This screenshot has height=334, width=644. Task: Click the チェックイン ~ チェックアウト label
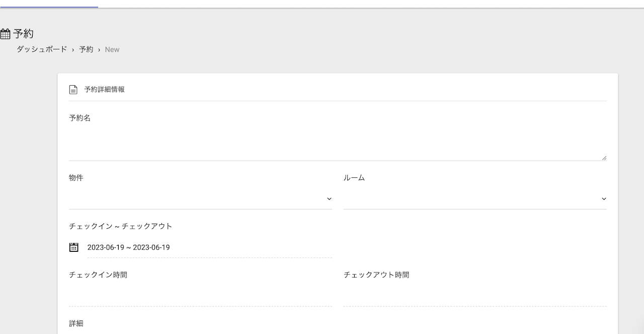[x=121, y=226]
